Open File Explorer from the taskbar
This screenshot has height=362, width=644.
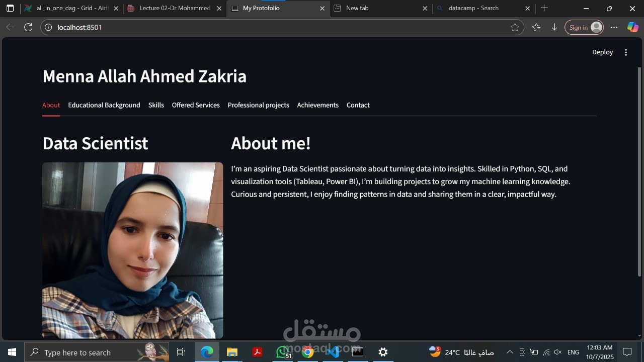(232, 352)
